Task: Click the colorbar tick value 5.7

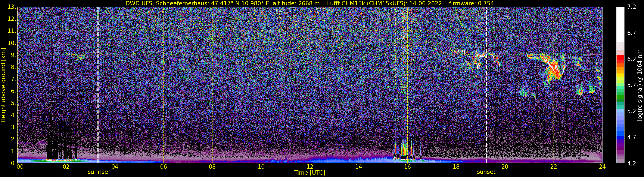Action: click(x=632, y=85)
